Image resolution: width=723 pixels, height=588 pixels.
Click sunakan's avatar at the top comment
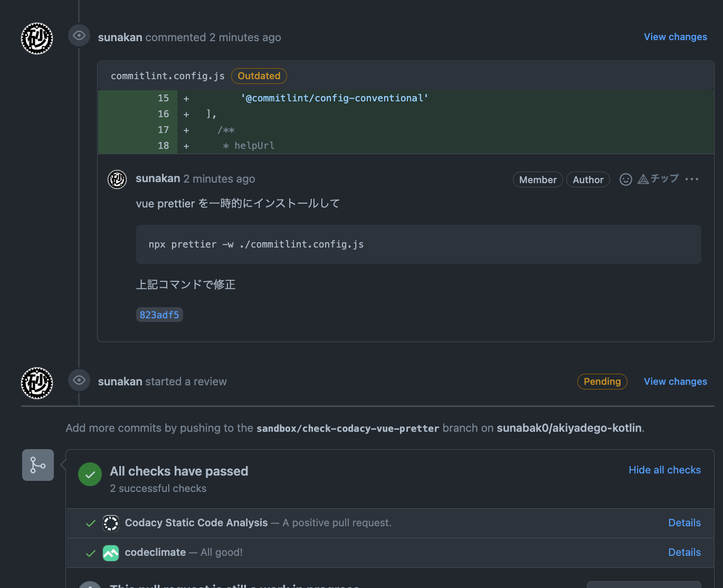pyautogui.click(x=36, y=38)
